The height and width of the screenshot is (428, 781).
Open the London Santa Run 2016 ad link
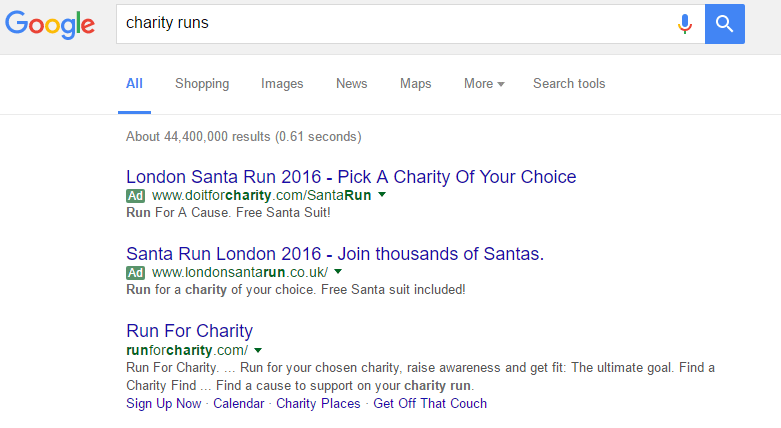(351, 177)
